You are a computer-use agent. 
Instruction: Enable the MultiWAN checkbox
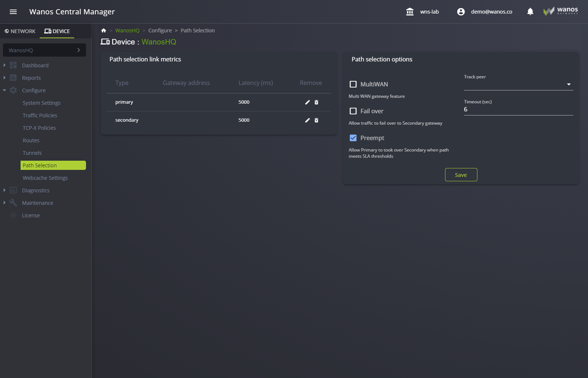pyautogui.click(x=353, y=84)
